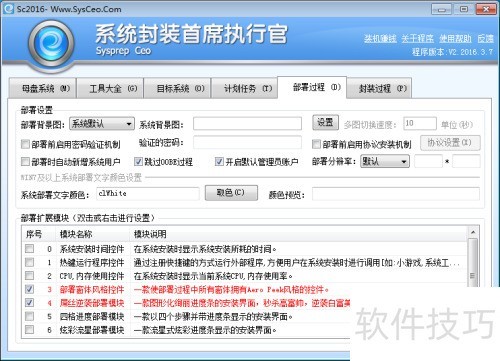The width and height of the screenshot is (500, 361).
Task: Toggle the 跳过OOBE过程 checkbox
Action: 138,162
